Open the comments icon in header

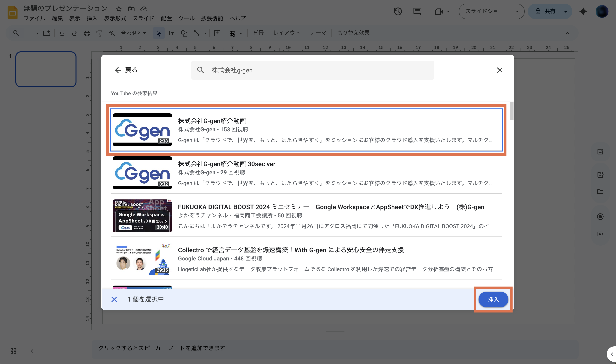point(417,12)
